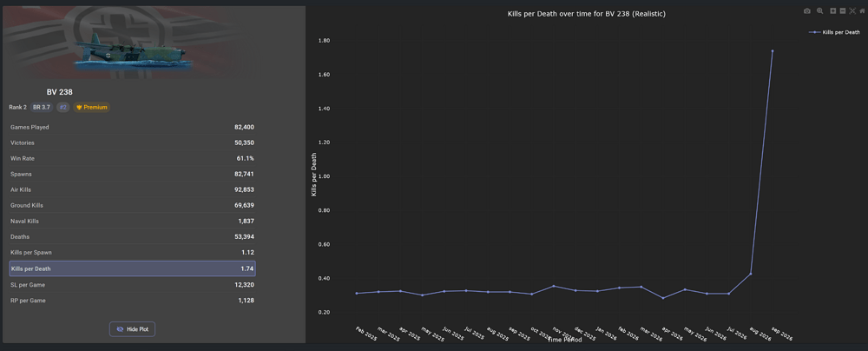Click the #2 ranking badge

63,107
